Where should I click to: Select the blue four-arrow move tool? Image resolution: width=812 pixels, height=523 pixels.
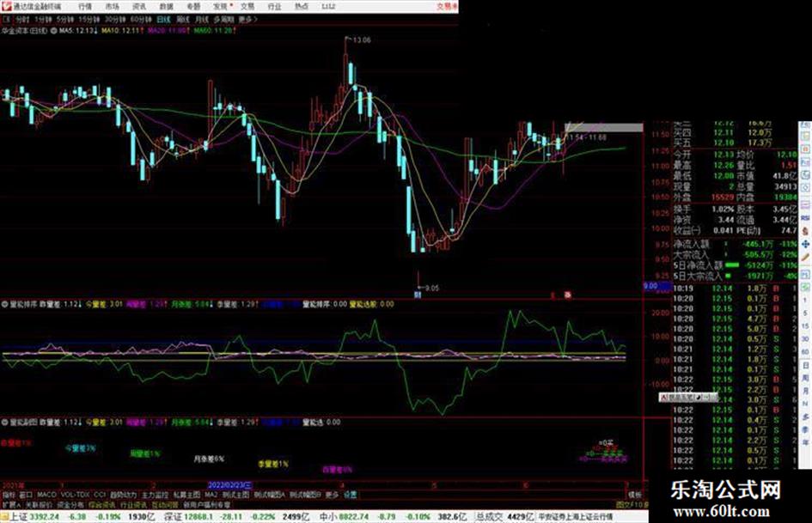coord(805,243)
